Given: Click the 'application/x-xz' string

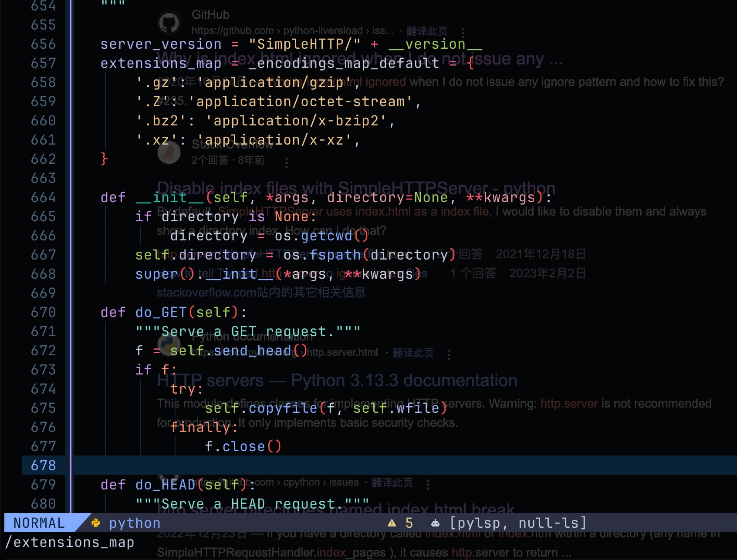Looking at the screenshot, I should (274, 140).
